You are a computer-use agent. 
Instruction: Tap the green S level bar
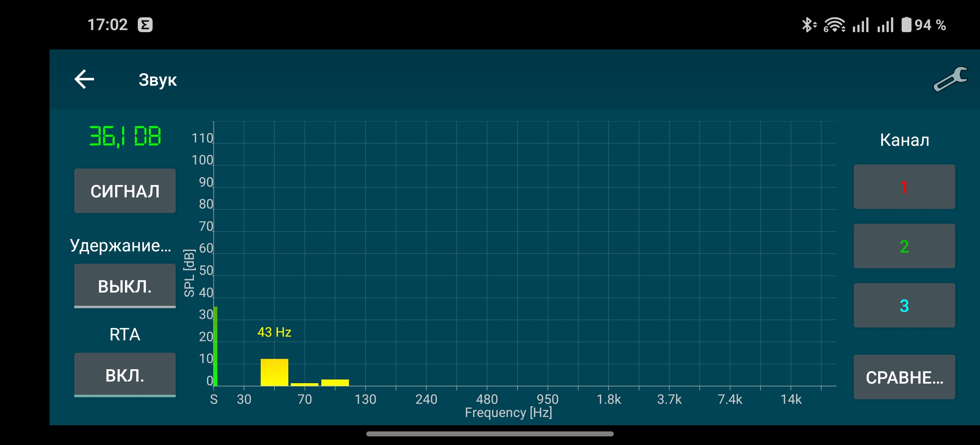(x=215, y=346)
